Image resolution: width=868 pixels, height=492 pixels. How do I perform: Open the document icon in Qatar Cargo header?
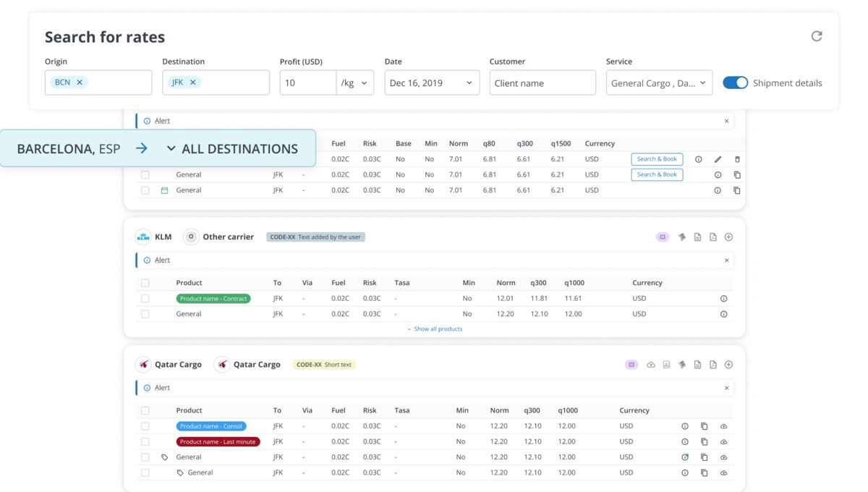pos(697,365)
